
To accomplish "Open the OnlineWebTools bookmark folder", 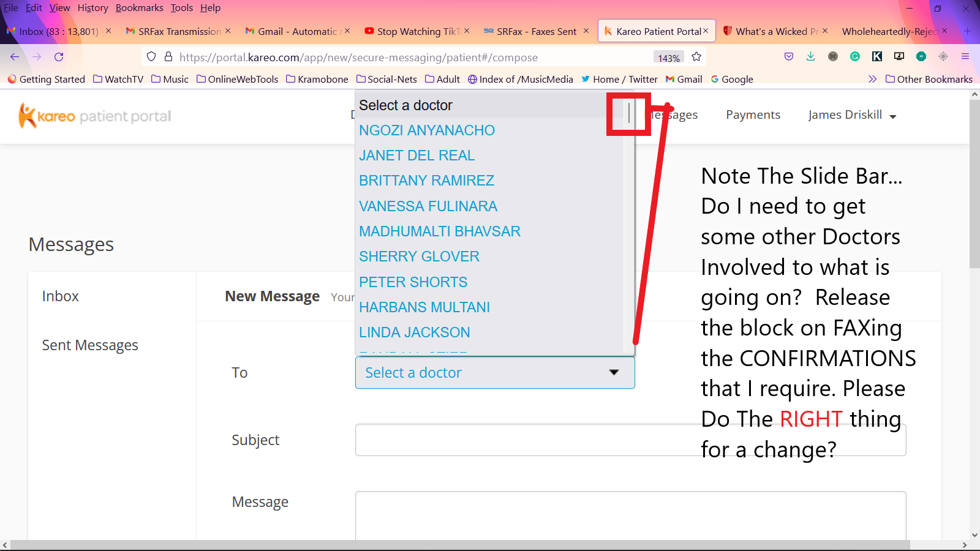I will (x=237, y=79).
